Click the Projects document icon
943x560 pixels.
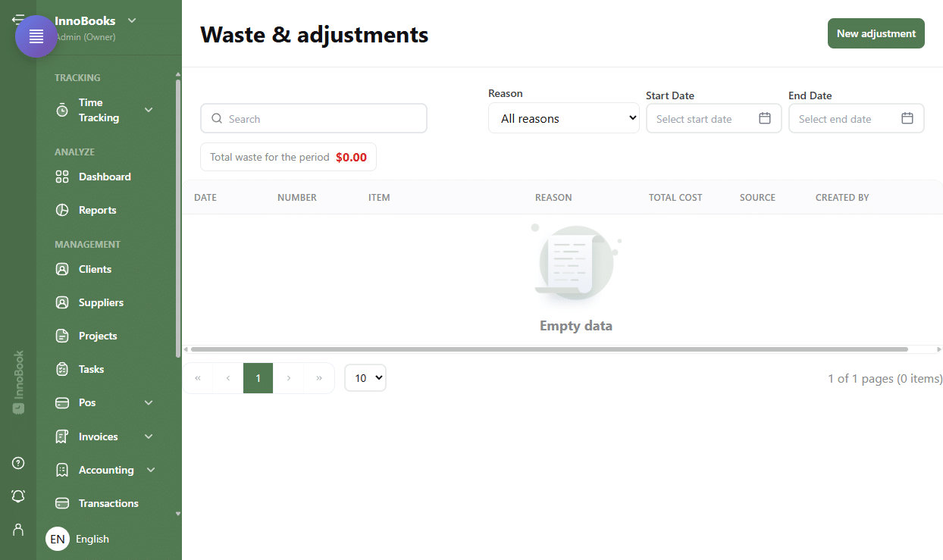coord(62,336)
